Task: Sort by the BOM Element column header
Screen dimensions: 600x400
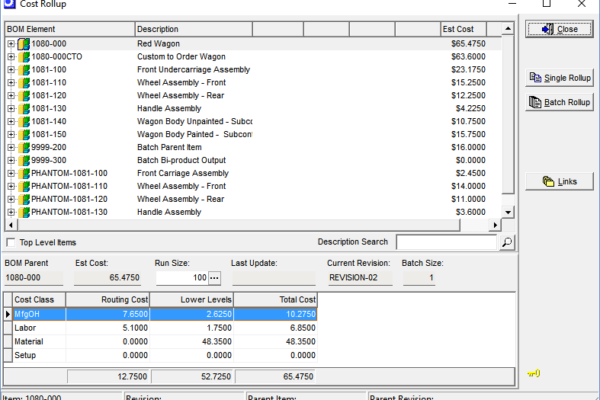Action: (x=70, y=29)
